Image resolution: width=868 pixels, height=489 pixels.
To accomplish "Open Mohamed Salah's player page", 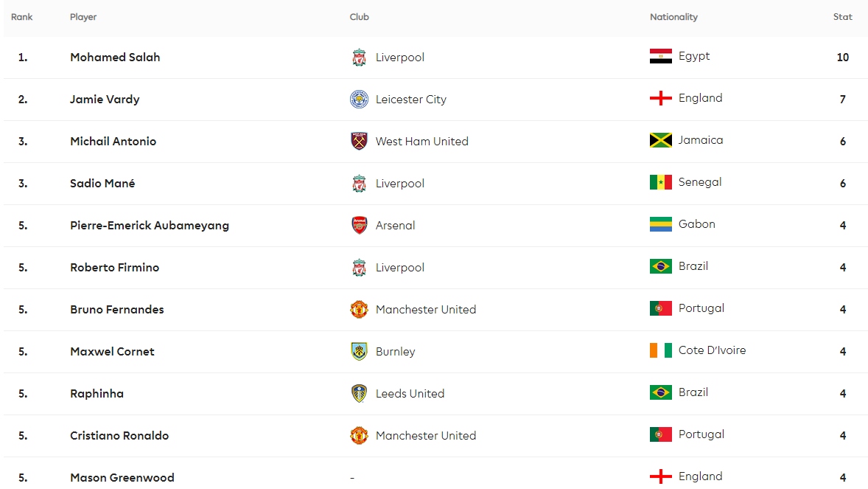I will [115, 57].
